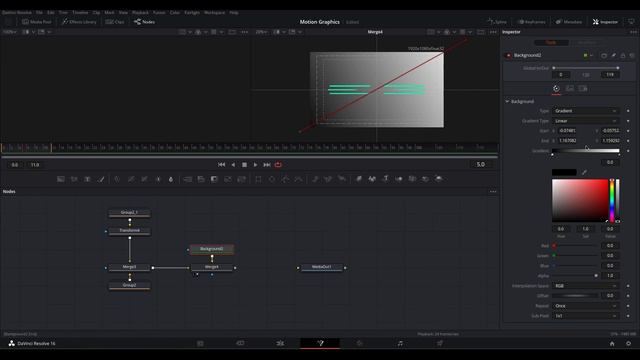This screenshot has width=640, height=360.
Task: Go to the Deliver page icon
Action: pos(440,344)
